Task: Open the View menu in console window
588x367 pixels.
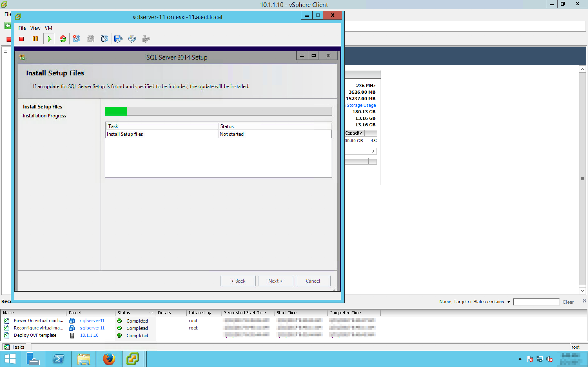Action: (35, 28)
